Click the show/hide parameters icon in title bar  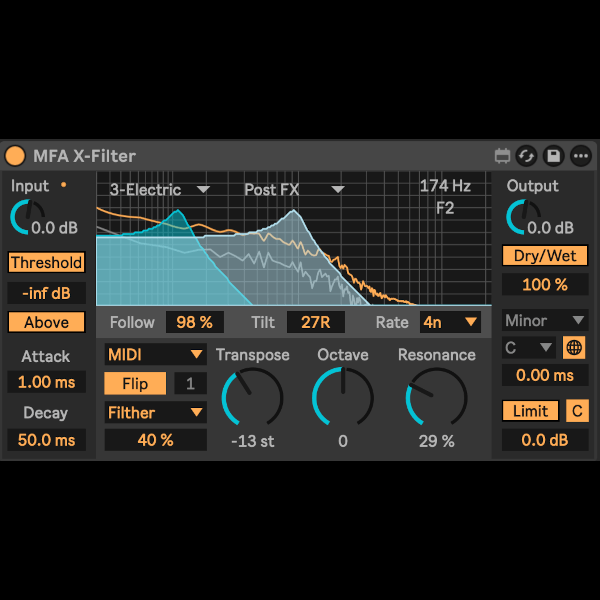point(502,156)
